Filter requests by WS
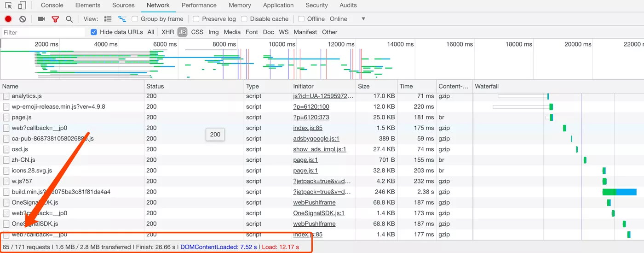Image resolution: width=644 pixels, height=253 pixels. [284, 32]
